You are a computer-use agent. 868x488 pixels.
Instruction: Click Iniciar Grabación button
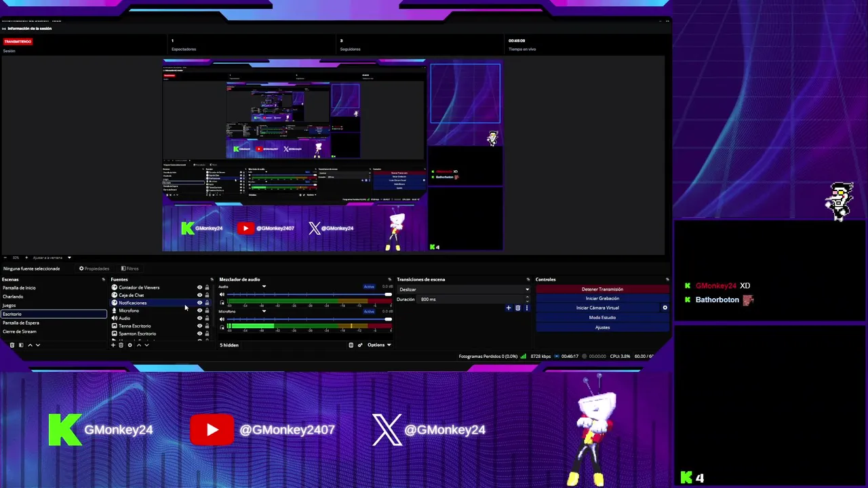click(602, 298)
